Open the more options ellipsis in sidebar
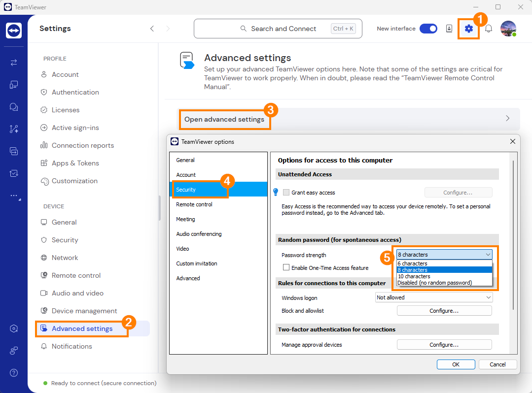Image resolution: width=532 pixels, height=393 pixels. (14, 196)
